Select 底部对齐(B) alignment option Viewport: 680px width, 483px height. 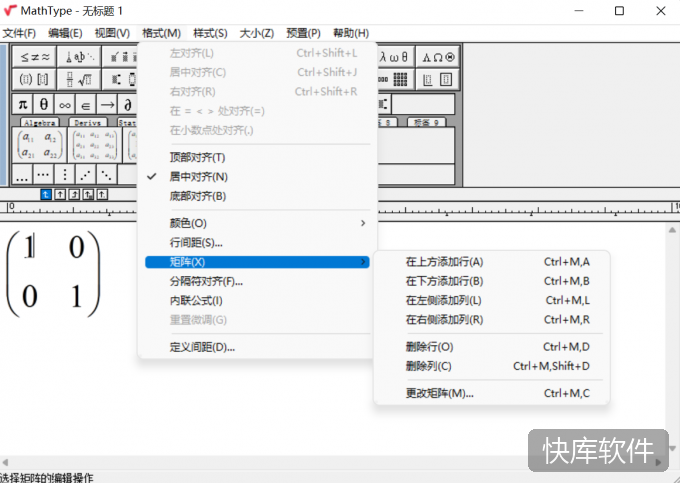click(257, 196)
